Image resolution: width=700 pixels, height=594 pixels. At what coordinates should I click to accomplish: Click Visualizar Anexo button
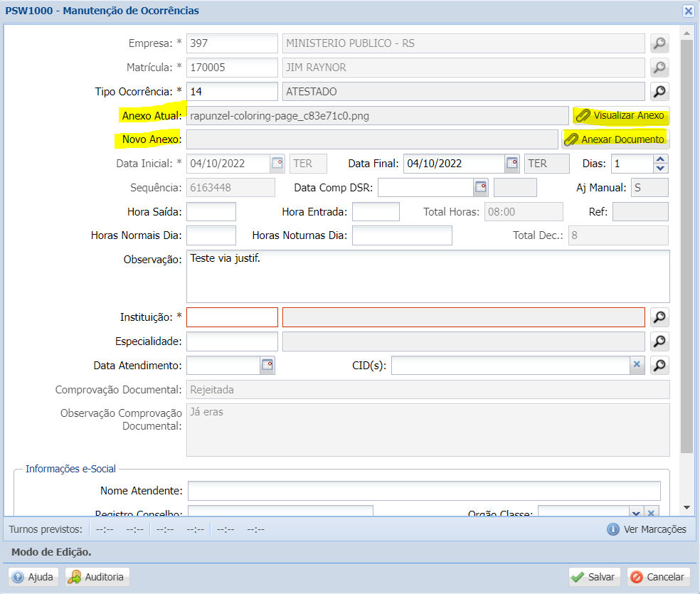pyautogui.click(x=622, y=115)
